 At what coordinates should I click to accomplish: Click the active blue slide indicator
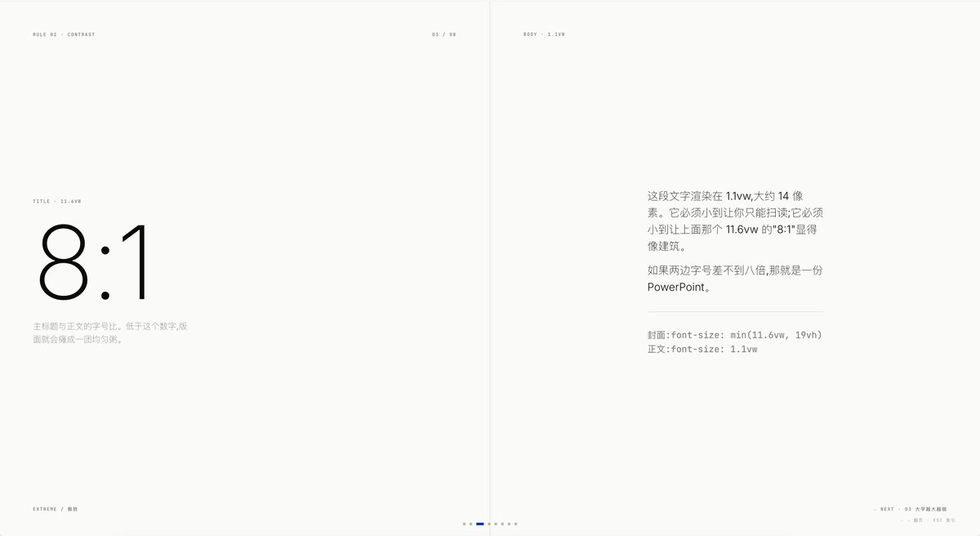[x=480, y=524]
